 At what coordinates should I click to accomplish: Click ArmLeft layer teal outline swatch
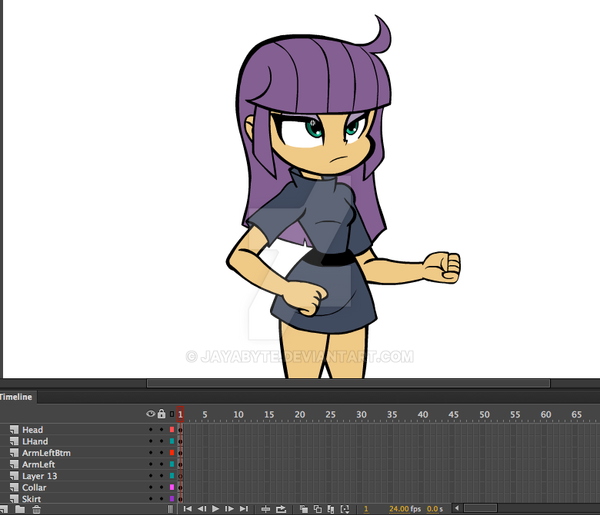[172, 464]
